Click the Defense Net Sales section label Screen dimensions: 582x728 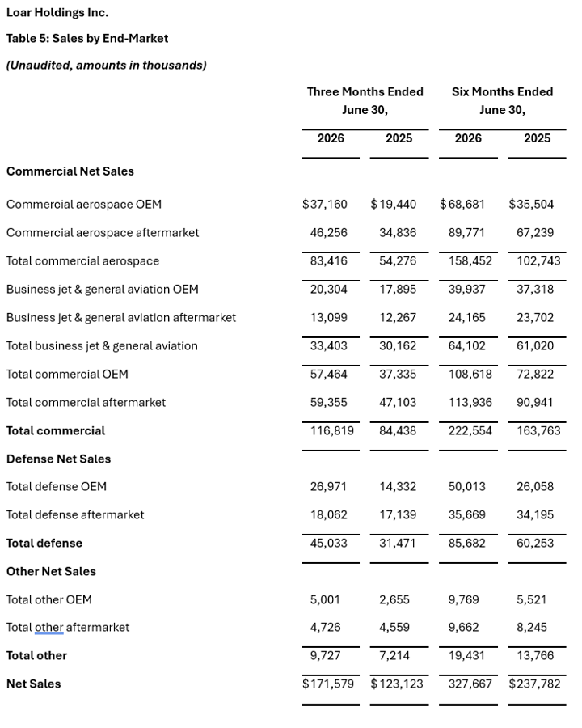pos(58,459)
